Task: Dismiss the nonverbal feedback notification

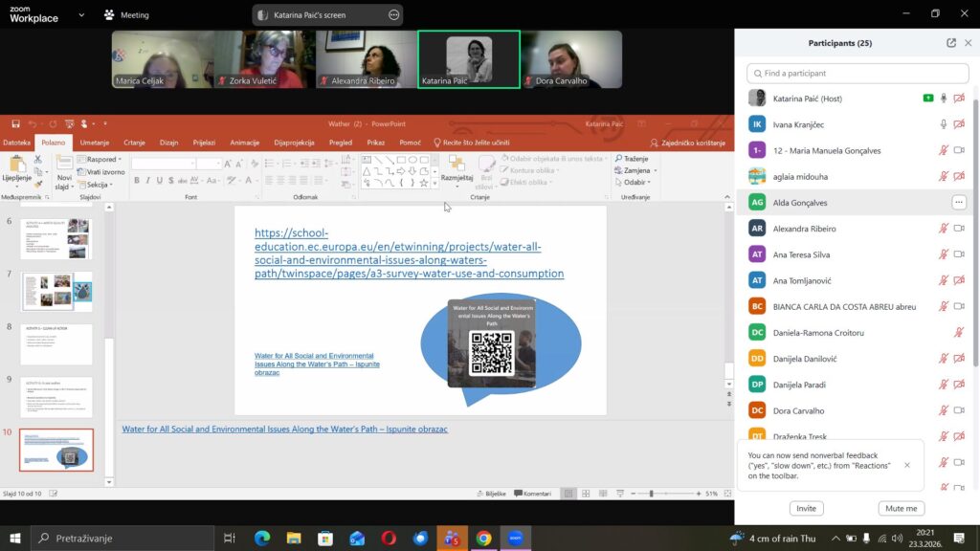Action: [x=907, y=465]
